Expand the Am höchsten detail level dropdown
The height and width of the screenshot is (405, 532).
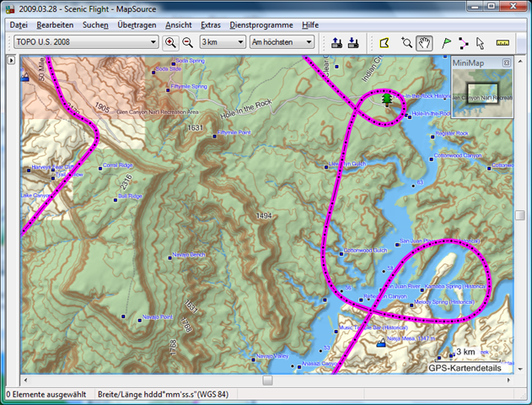tap(309, 42)
